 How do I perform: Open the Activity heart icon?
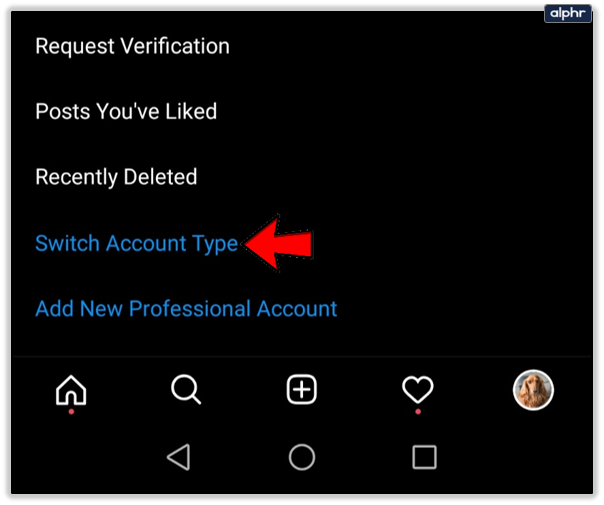(418, 389)
